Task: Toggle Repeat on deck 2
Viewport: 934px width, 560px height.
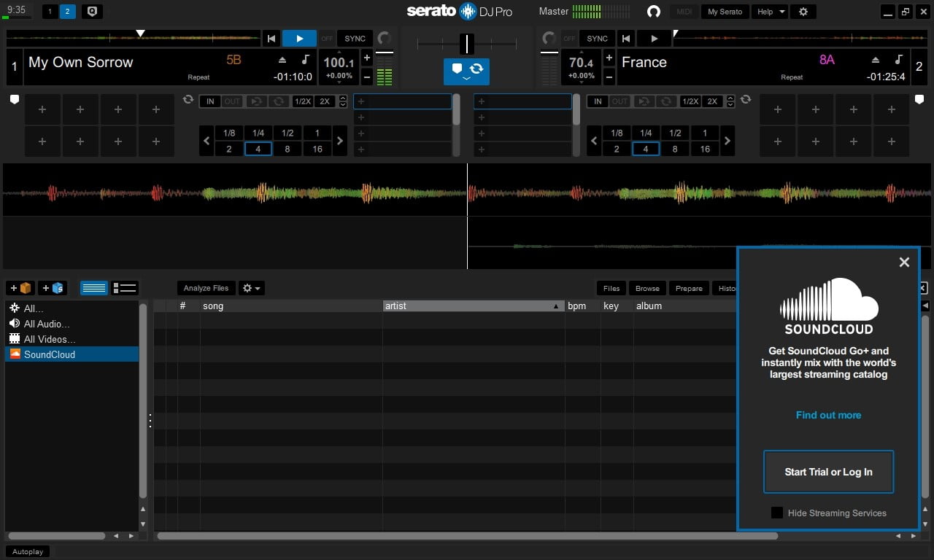Action: coord(792,77)
